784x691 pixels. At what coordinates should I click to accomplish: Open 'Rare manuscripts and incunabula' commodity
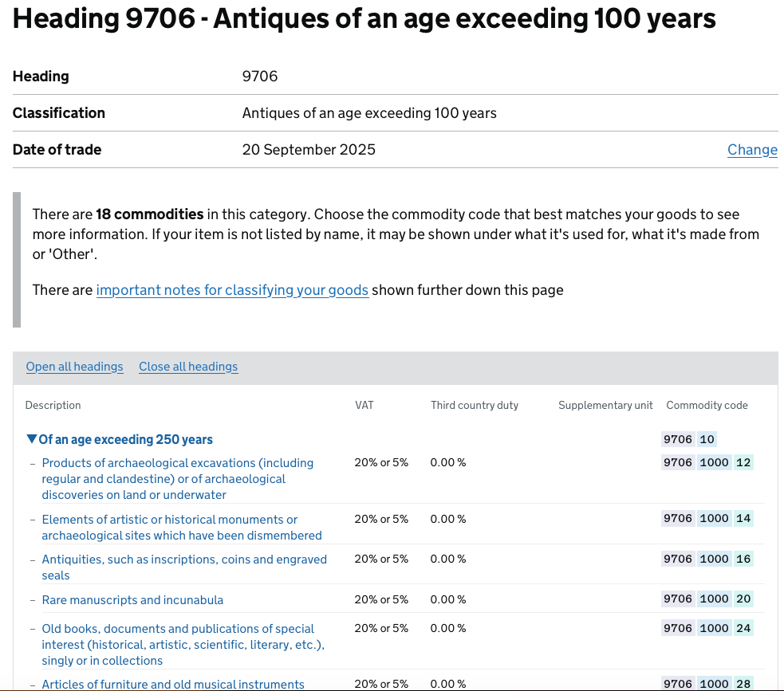tap(132, 600)
